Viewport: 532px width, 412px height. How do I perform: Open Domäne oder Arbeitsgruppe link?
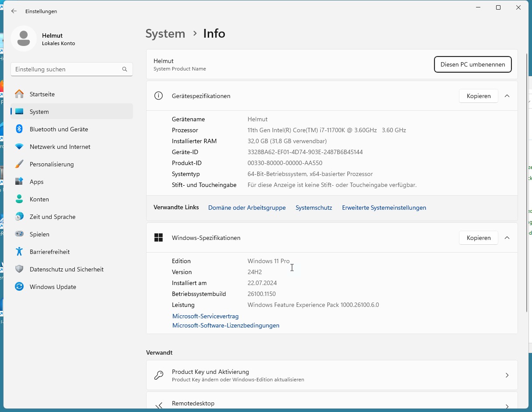tap(247, 208)
